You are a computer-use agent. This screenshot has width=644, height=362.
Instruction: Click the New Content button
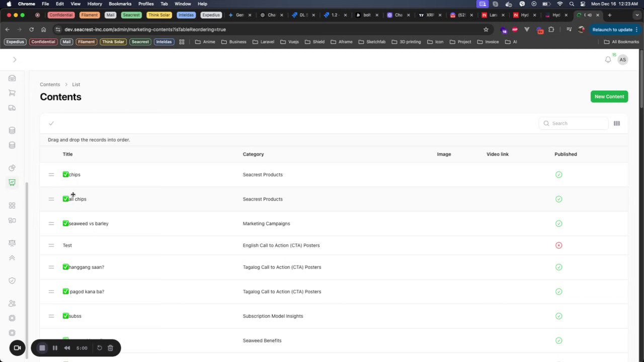(609, 97)
